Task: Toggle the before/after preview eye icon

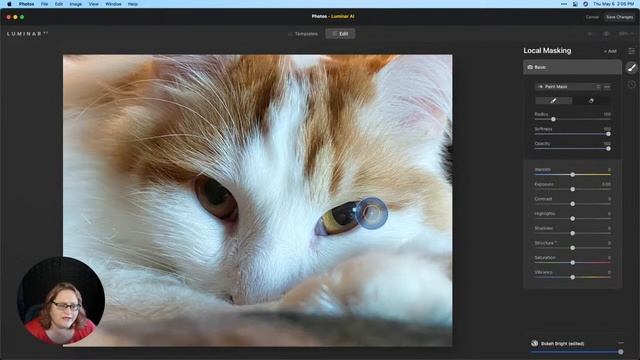Action: [x=606, y=34]
